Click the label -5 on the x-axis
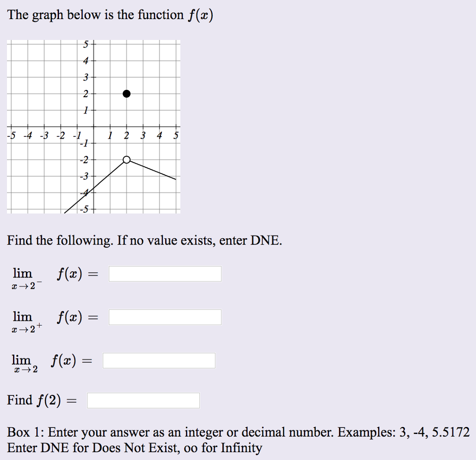This screenshot has height=460, width=476. [11, 136]
